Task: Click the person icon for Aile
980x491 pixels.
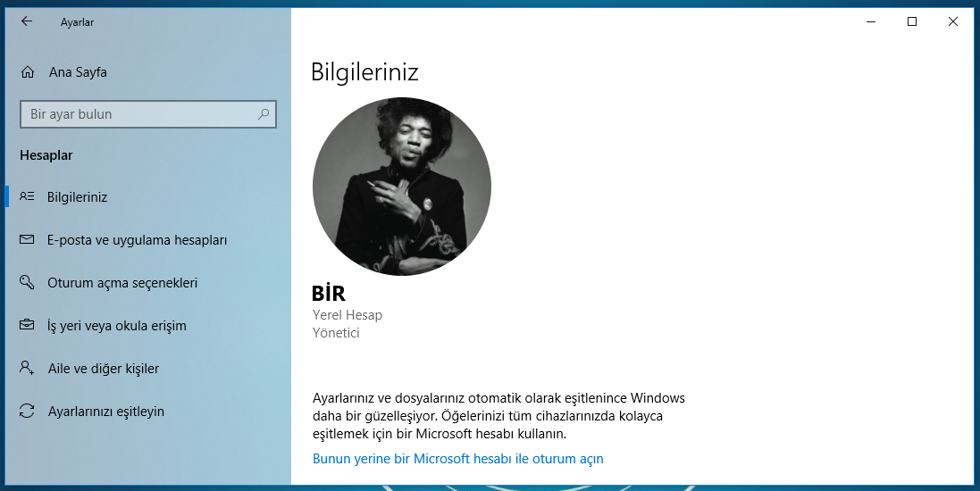Action: (28, 369)
